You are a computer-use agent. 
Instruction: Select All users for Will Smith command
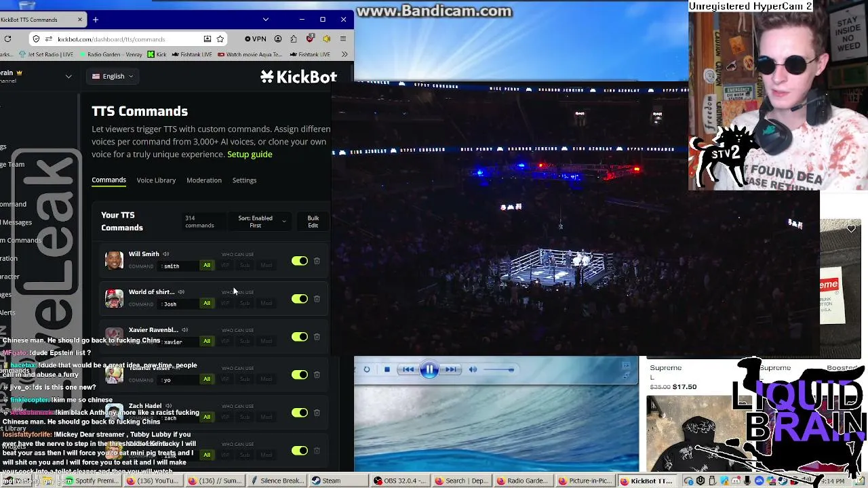point(207,265)
